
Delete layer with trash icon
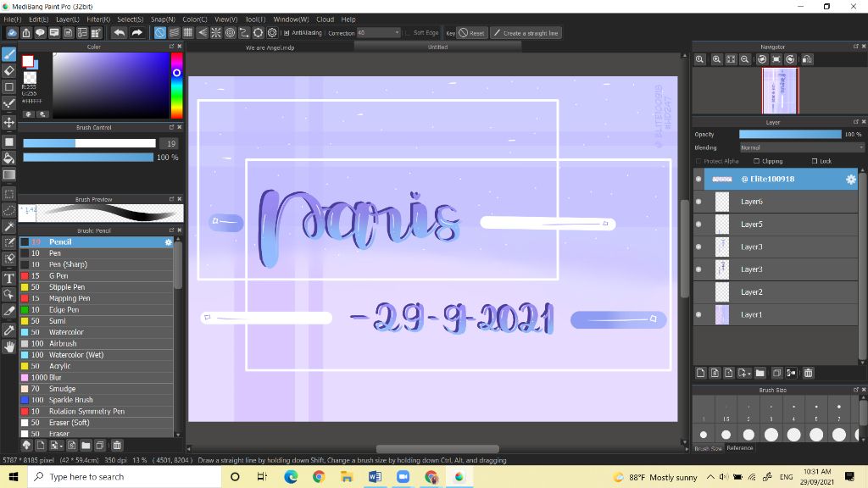point(808,373)
